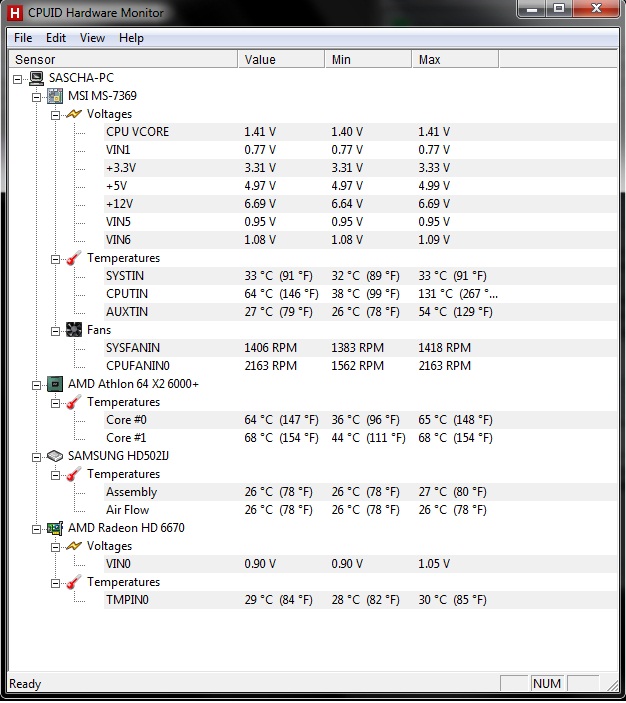Viewport: 626px width, 703px height.
Task: Click the Ready status bar text
Action: pos(25,684)
